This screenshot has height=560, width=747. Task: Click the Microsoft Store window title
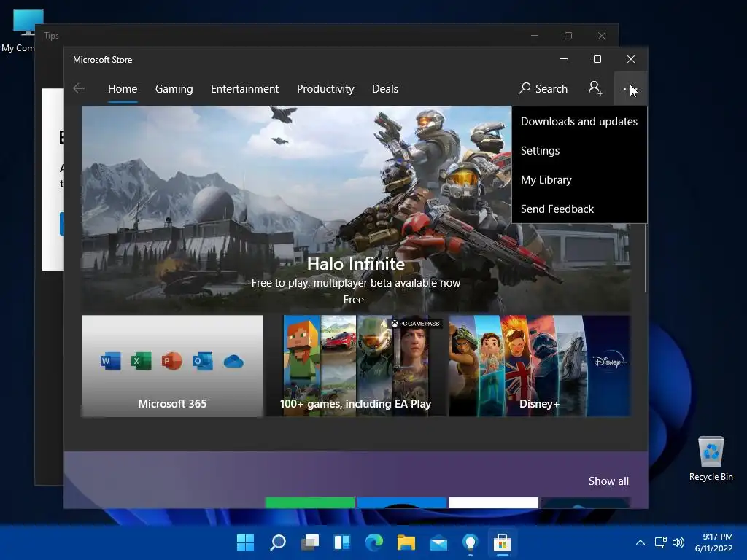[x=102, y=60]
